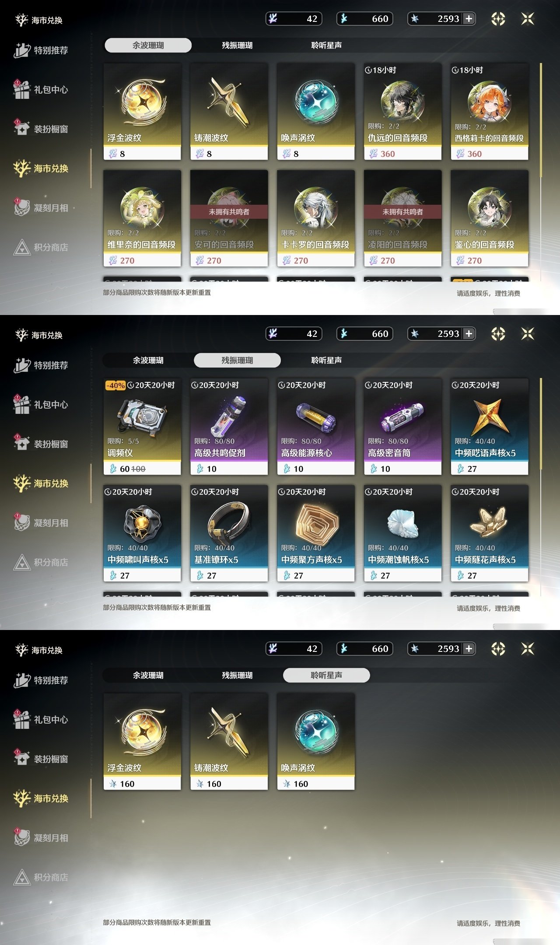Choose the 高级共鸣促剂 item card
The image size is (560, 945).
(229, 427)
